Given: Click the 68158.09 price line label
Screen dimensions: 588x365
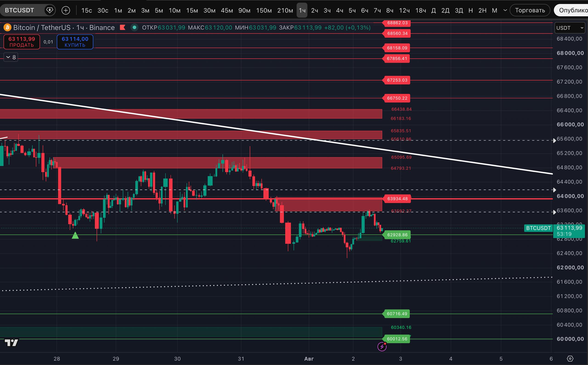Looking at the screenshot, I should [397, 48].
